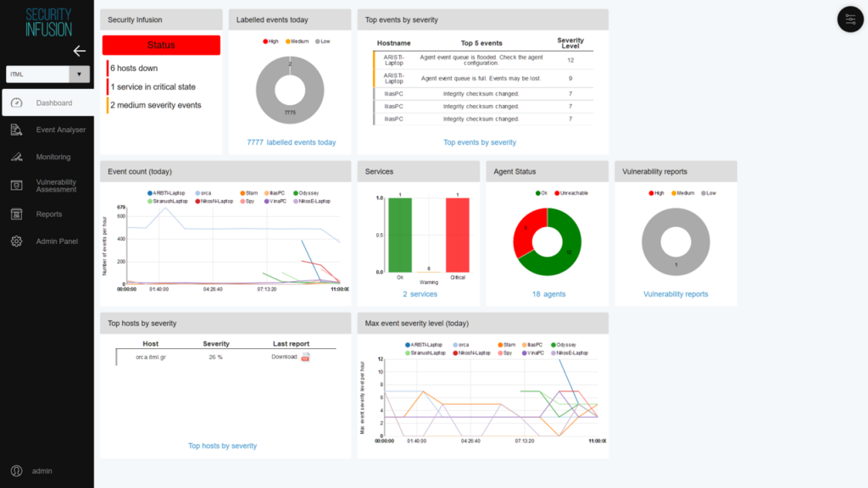The width and height of the screenshot is (868, 488).
Task: Expand the ITML organization dropdown
Action: point(79,75)
